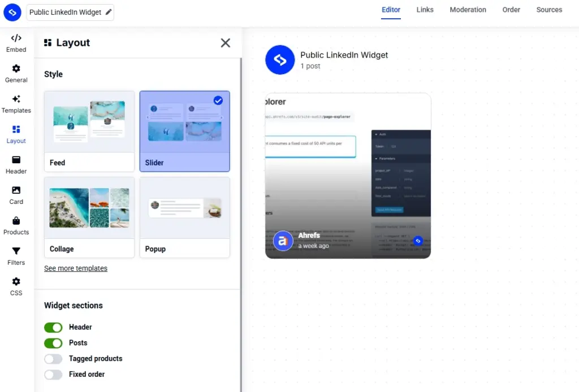Image resolution: width=579 pixels, height=392 pixels.
Task: Open the Embed panel from the sidebar
Action: (x=16, y=42)
